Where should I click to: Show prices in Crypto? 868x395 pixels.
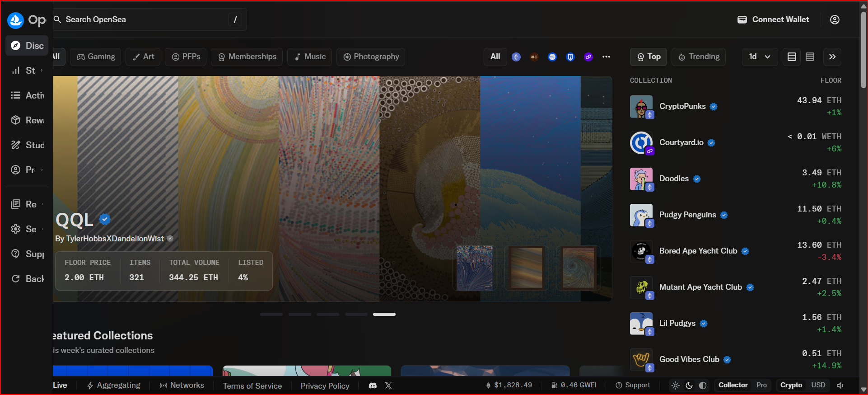[791, 385]
